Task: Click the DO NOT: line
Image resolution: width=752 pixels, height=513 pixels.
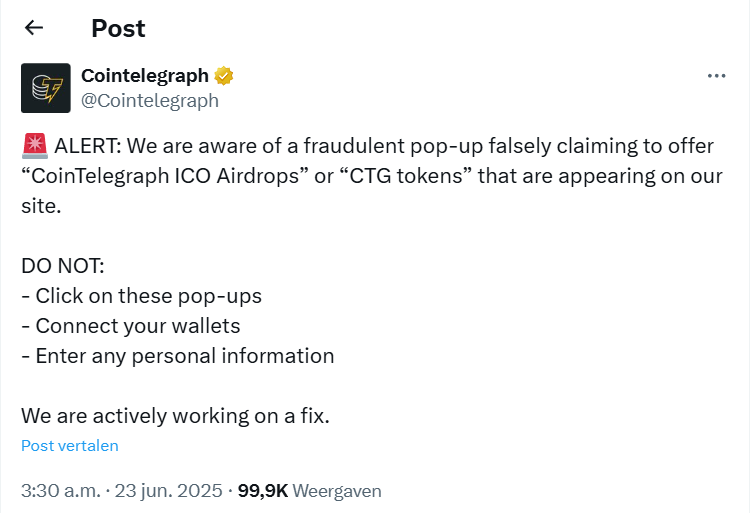Action: point(63,266)
